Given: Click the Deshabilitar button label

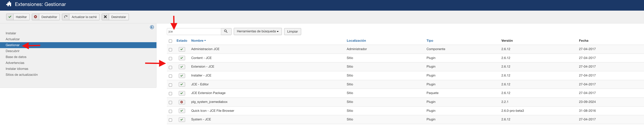Looking at the screenshot, I should click(49, 17).
